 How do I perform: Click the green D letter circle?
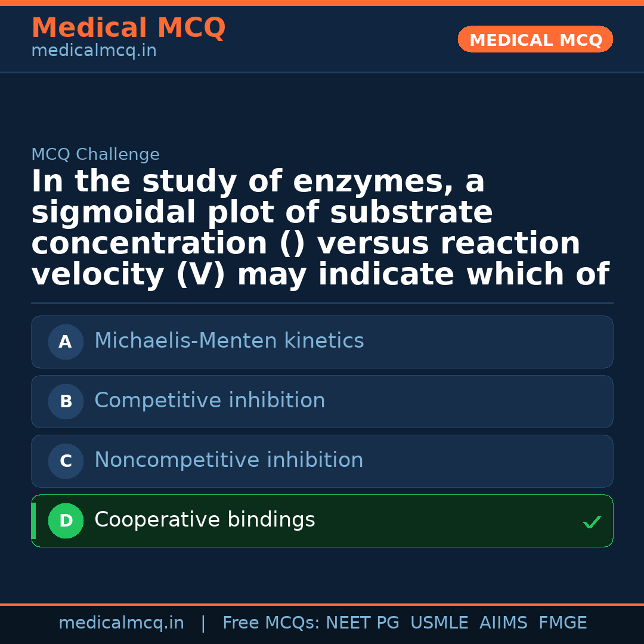[x=66, y=521]
